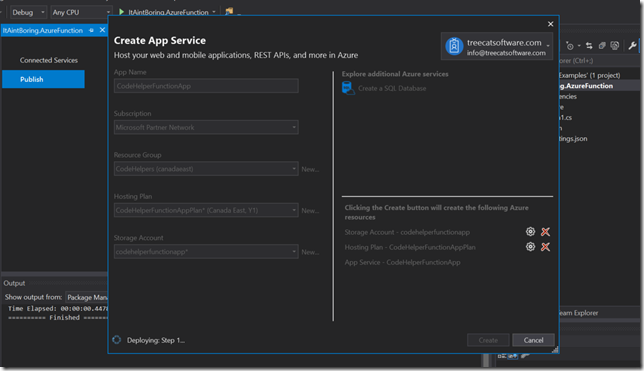The width and height of the screenshot is (644, 371).
Task: Remove Hosting Plan resource with red X
Action: (x=545, y=247)
